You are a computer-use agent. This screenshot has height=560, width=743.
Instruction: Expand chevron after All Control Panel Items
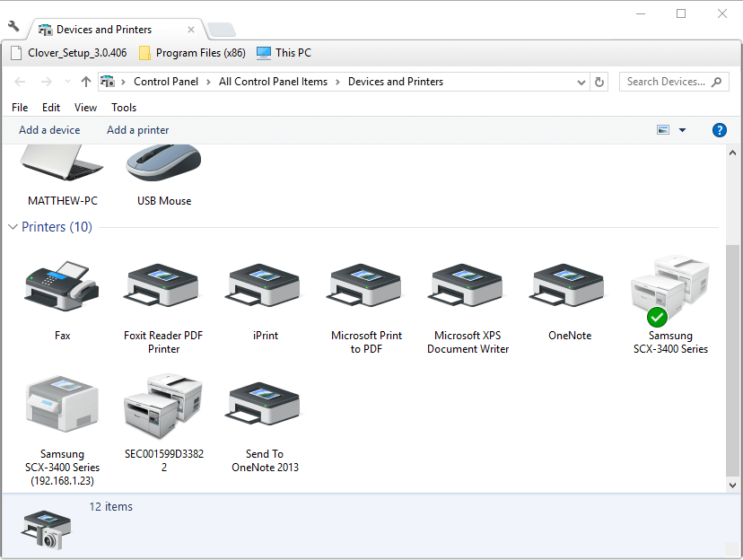(x=338, y=82)
